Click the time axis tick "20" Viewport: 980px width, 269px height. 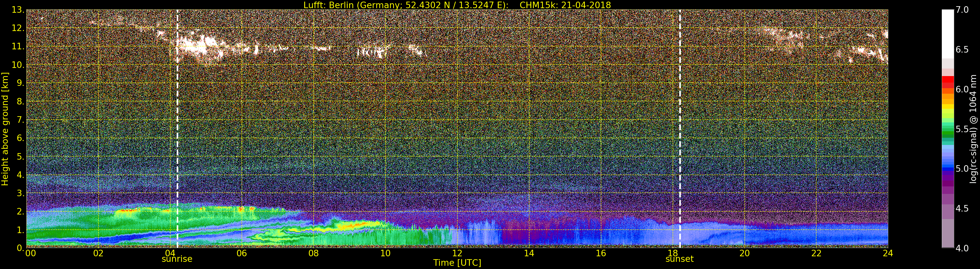744,253
